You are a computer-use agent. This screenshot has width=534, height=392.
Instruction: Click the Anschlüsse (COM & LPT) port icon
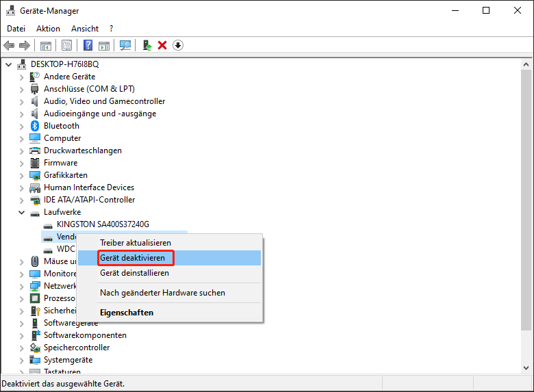[x=35, y=89]
